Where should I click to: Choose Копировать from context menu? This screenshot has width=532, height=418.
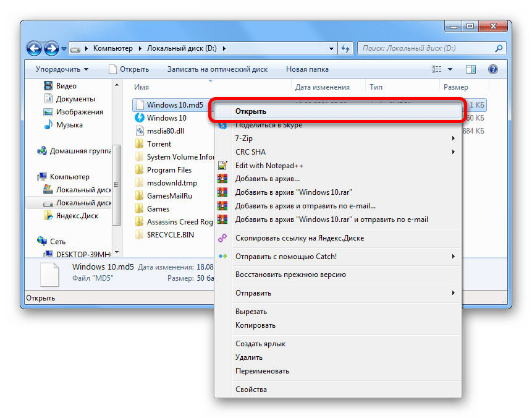pyautogui.click(x=337, y=325)
